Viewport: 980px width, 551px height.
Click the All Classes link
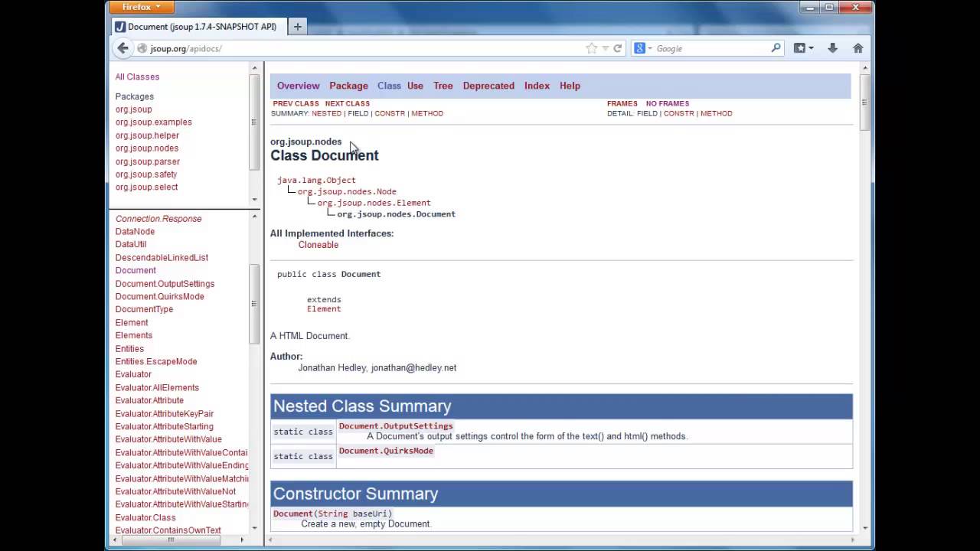click(137, 77)
